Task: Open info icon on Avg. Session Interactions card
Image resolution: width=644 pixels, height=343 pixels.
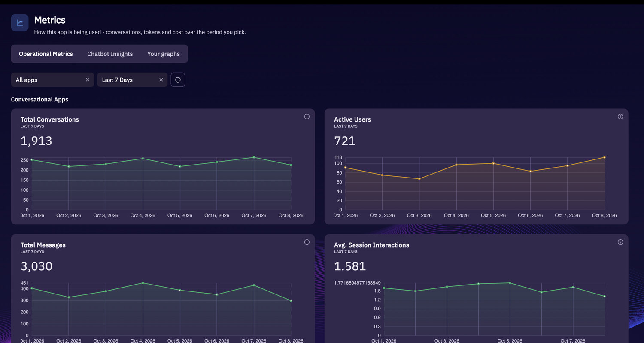Action: [x=620, y=242]
